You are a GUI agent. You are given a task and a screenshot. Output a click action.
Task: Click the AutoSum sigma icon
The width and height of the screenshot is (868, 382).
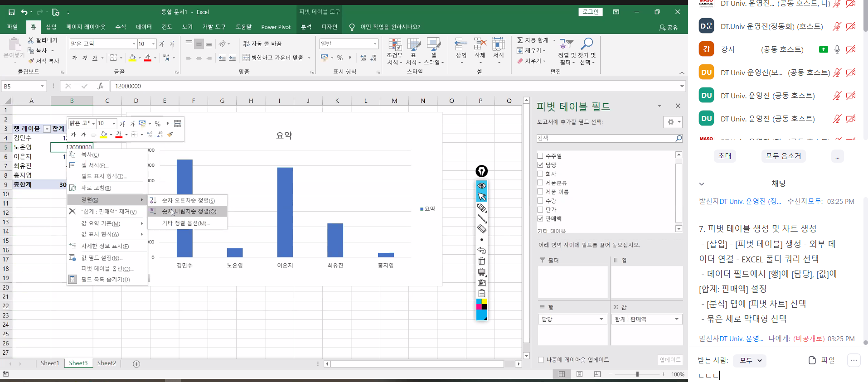click(520, 40)
